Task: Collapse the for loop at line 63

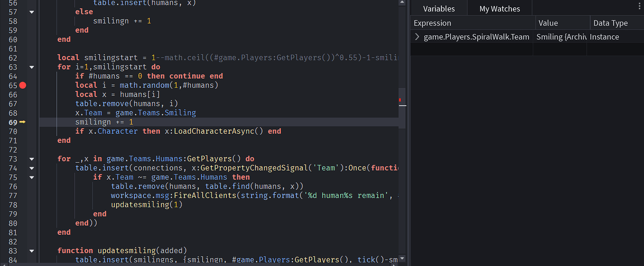Action: 32,67
